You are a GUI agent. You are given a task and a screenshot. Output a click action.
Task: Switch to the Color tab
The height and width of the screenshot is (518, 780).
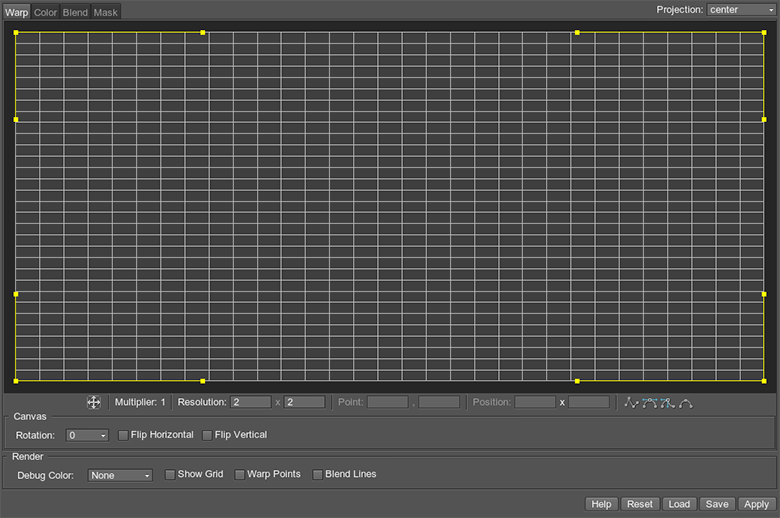click(x=45, y=13)
